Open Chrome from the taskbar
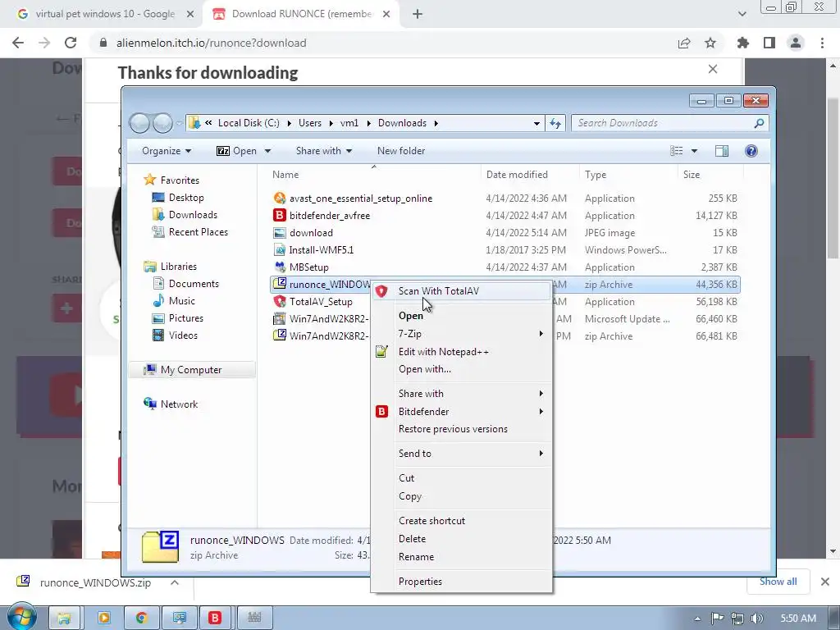 [x=141, y=618]
